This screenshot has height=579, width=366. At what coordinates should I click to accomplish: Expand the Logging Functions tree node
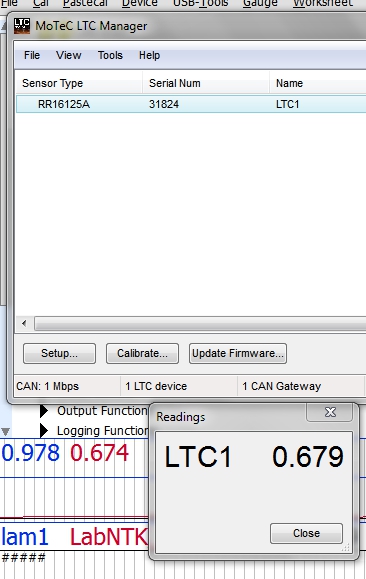point(44,431)
